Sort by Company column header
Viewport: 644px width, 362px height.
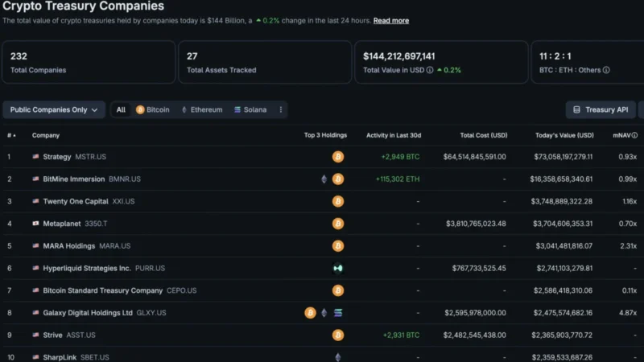click(46, 135)
